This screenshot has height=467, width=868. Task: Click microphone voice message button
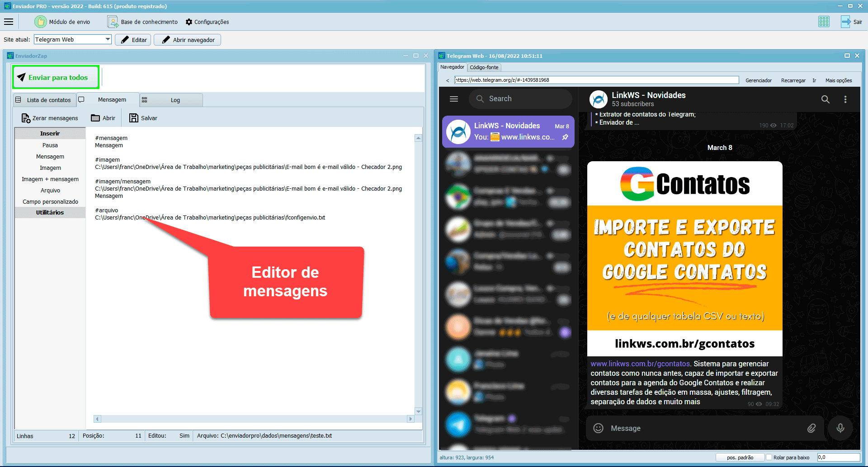(840, 428)
